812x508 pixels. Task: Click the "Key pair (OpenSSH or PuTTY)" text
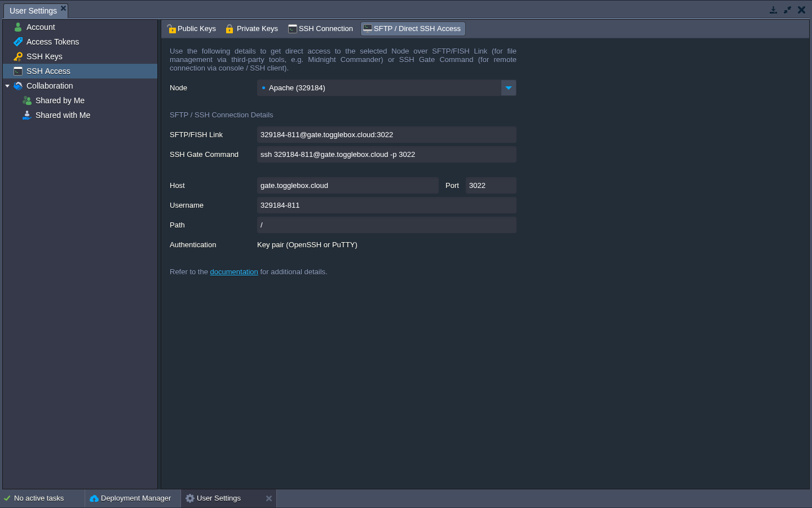click(x=307, y=245)
